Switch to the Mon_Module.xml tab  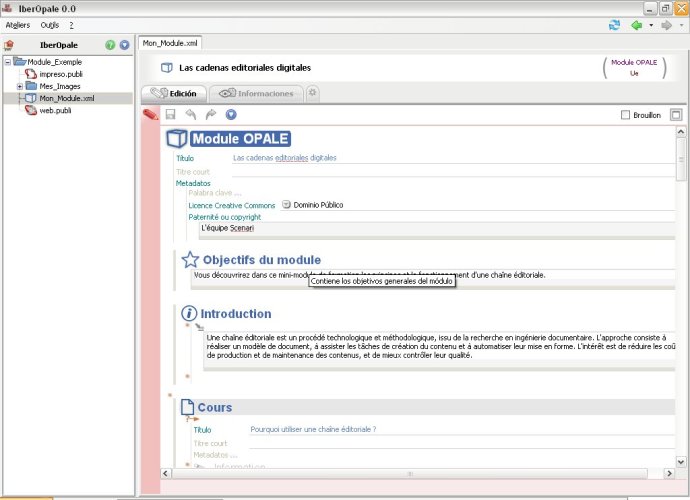(170, 43)
